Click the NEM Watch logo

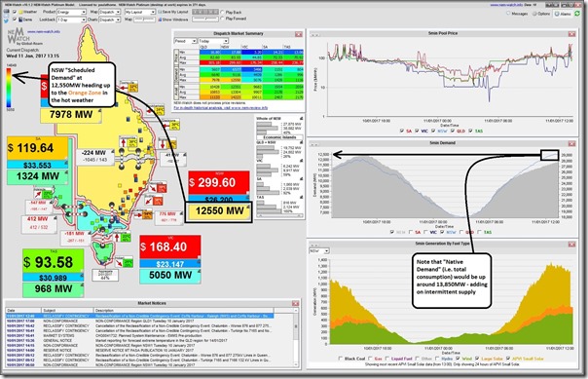(24, 37)
